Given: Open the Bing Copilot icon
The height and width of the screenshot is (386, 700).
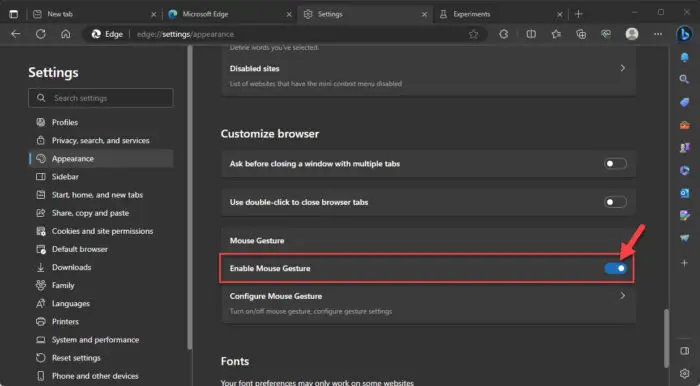Looking at the screenshot, I should (x=684, y=34).
